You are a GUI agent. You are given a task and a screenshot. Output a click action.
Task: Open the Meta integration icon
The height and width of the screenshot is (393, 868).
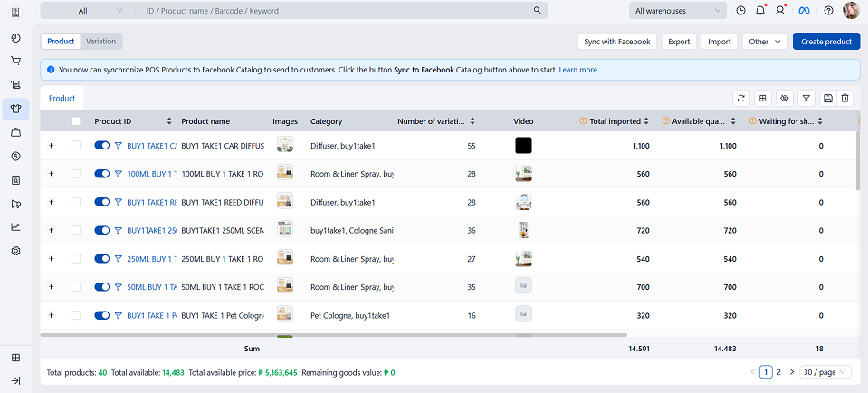tap(804, 11)
